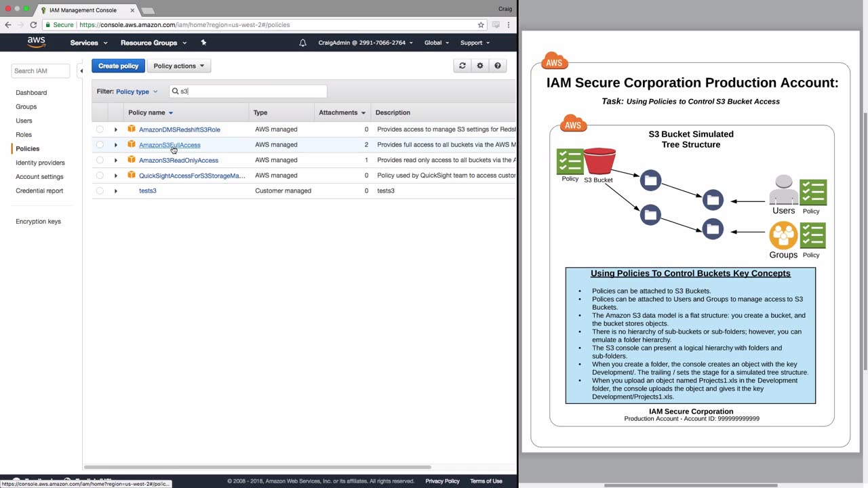Open Account settings in the sidebar
The height and width of the screenshot is (488, 868).
pos(39,177)
